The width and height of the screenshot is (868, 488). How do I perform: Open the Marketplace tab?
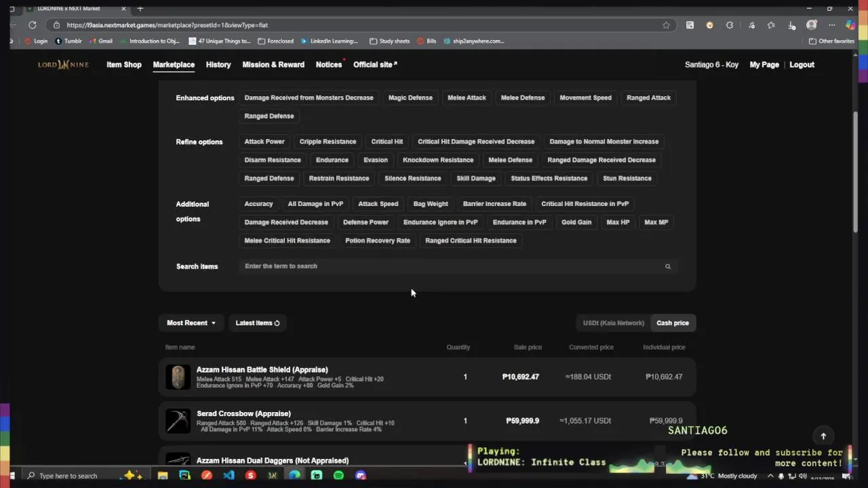[x=174, y=64]
